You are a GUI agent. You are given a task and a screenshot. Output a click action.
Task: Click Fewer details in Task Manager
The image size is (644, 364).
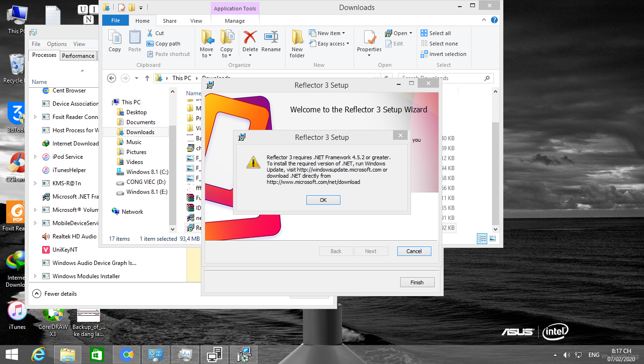55,294
